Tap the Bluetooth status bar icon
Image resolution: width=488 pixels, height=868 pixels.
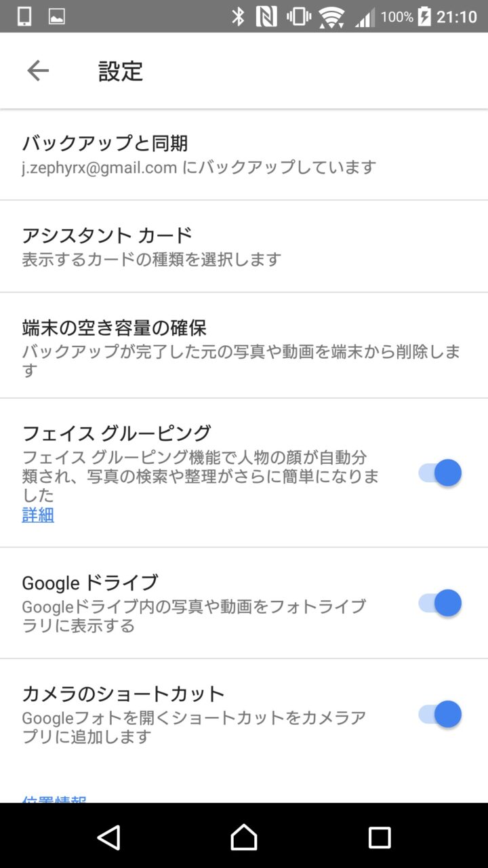tap(238, 16)
